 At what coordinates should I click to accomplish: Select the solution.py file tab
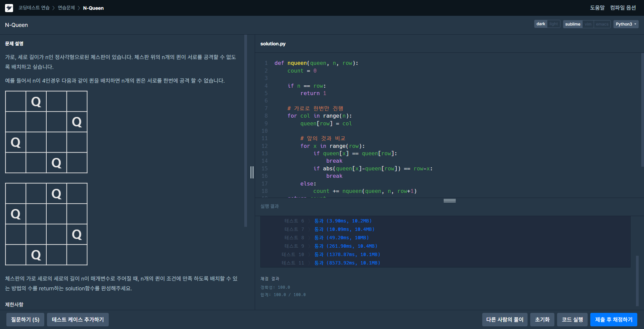(273, 44)
